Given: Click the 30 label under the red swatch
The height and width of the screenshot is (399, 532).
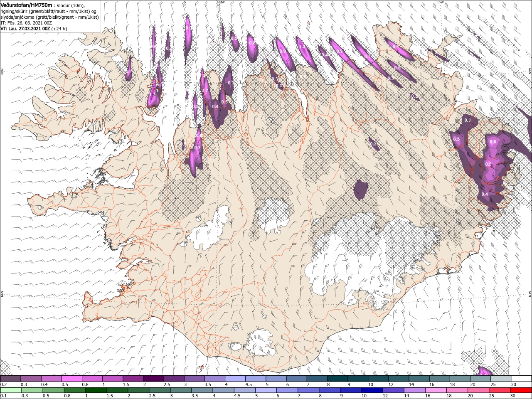Looking at the screenshot, I should click(x=514, y=396).
